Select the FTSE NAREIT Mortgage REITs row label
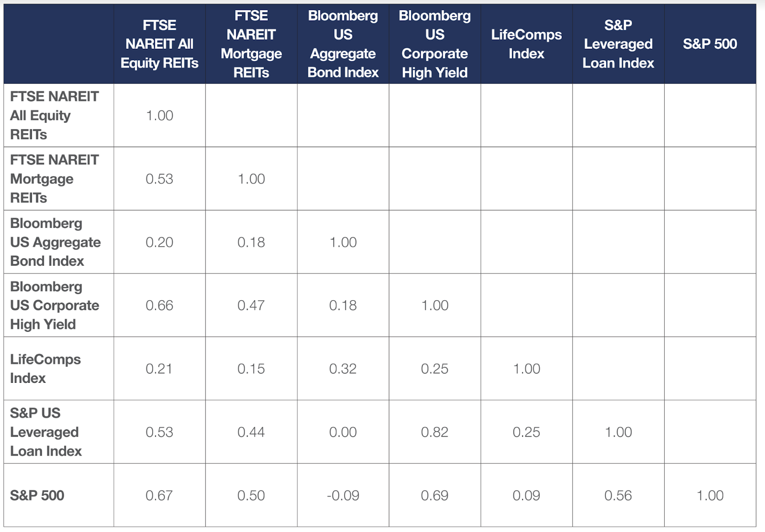The height and width of the screenshot is (532, 765). (x=54, y=179)
